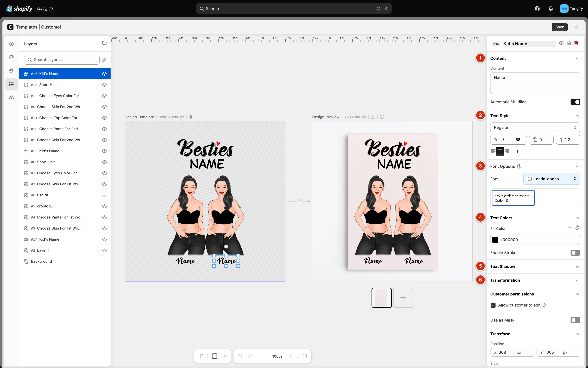Click the fit to screen icon

pos(304,356)
